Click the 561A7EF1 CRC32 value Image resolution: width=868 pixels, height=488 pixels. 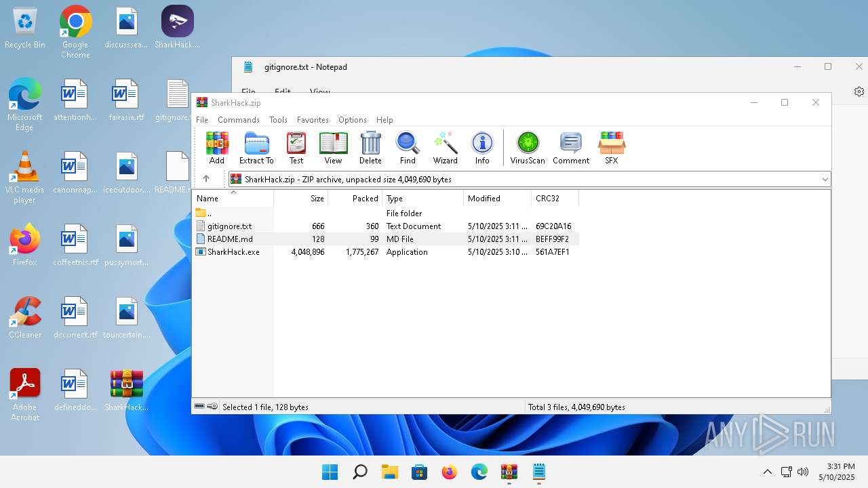tap(553, 251)
